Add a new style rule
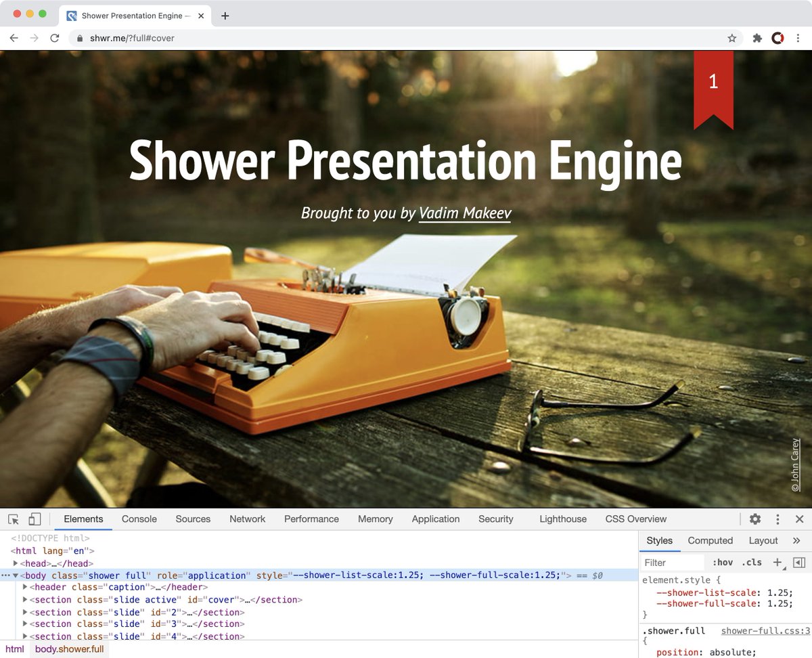Screen dimensions: 812x658 (777, 562)
